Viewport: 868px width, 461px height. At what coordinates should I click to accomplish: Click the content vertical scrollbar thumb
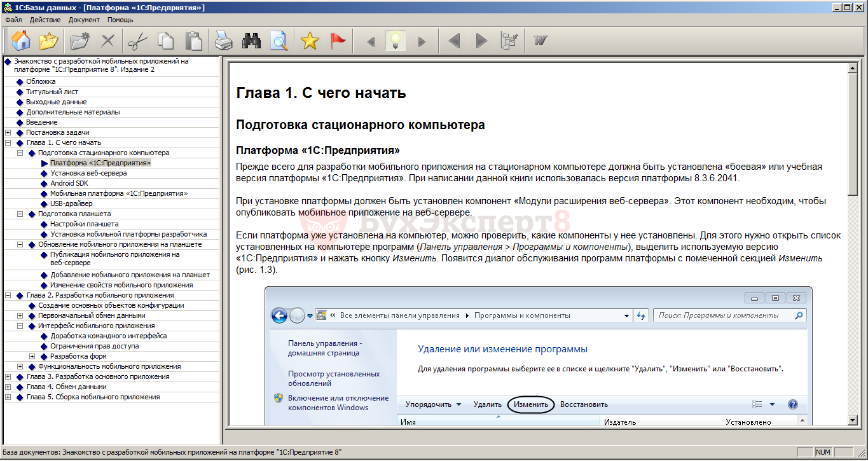853,134
